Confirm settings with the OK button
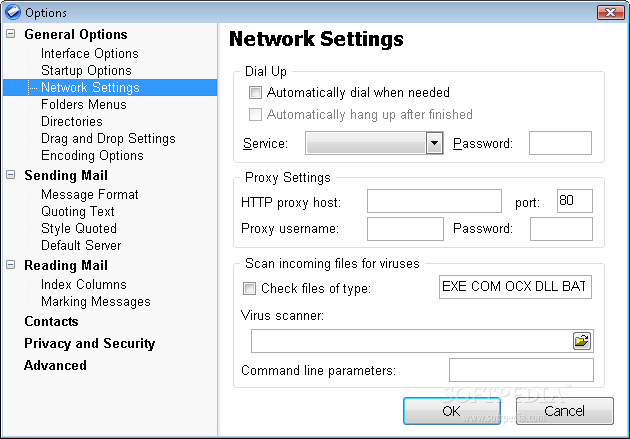This screenshot has width=630, height=439. pyautogui.click(x=452, y=411)
